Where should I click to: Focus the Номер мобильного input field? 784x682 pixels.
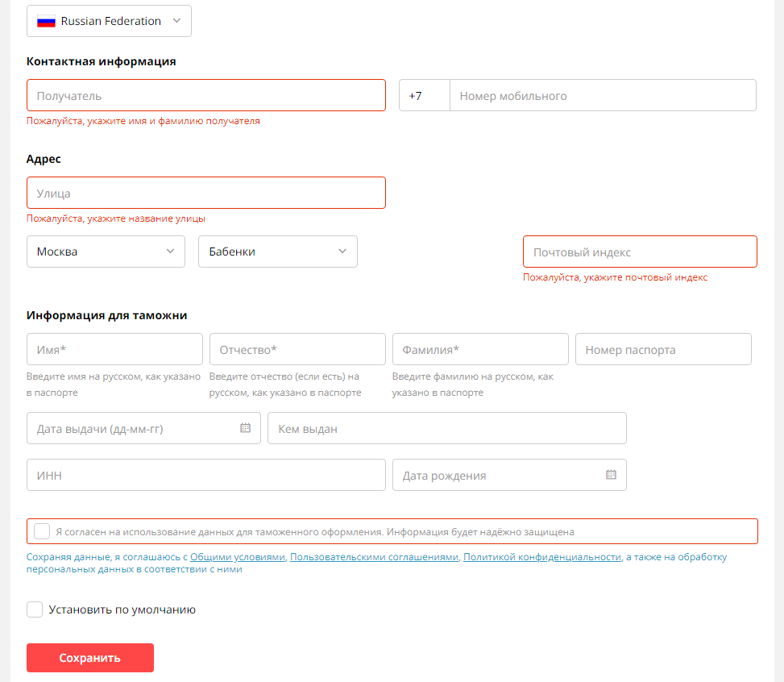coord(603,95)
